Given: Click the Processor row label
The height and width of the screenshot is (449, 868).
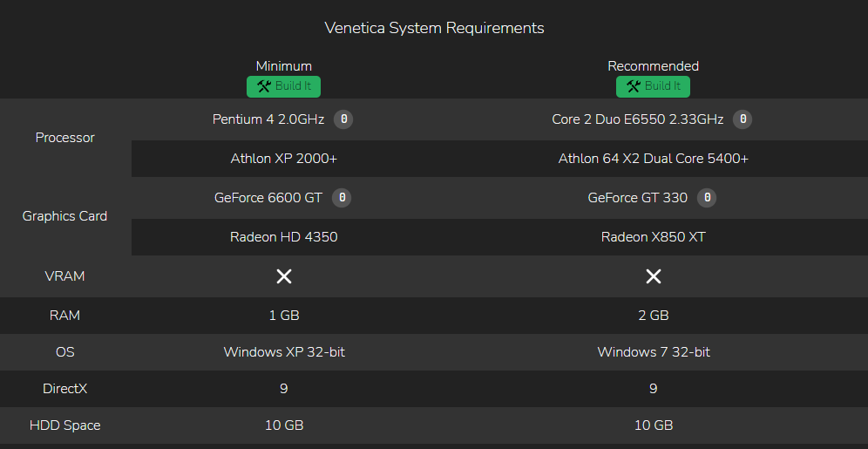Looking at the screenshot, I should point(64,138).
